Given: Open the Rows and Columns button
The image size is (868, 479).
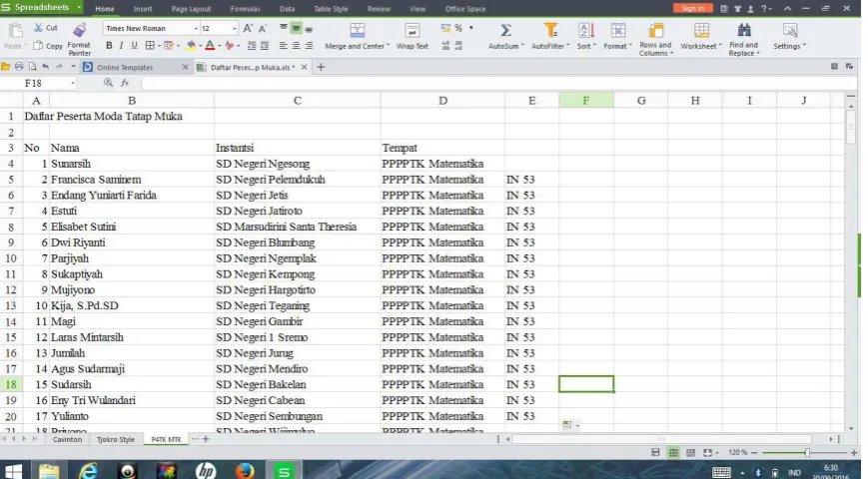Looking at the screenshot, I should pos(655,40).
